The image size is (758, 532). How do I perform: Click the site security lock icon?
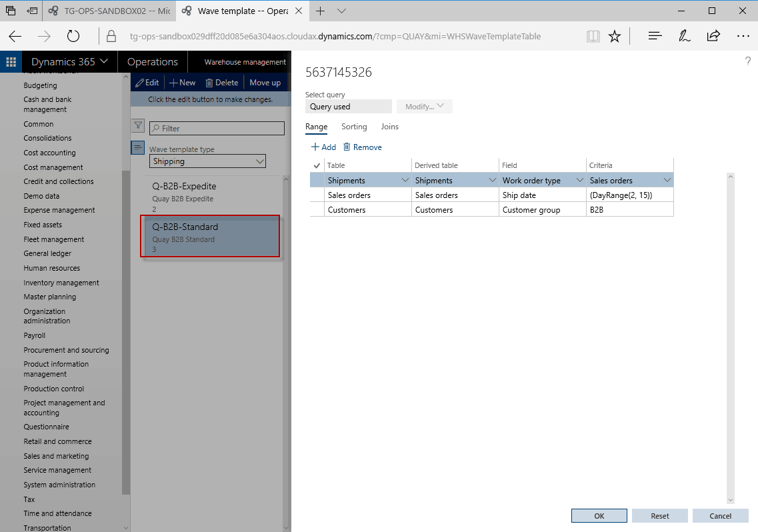(x=111, y=36)
